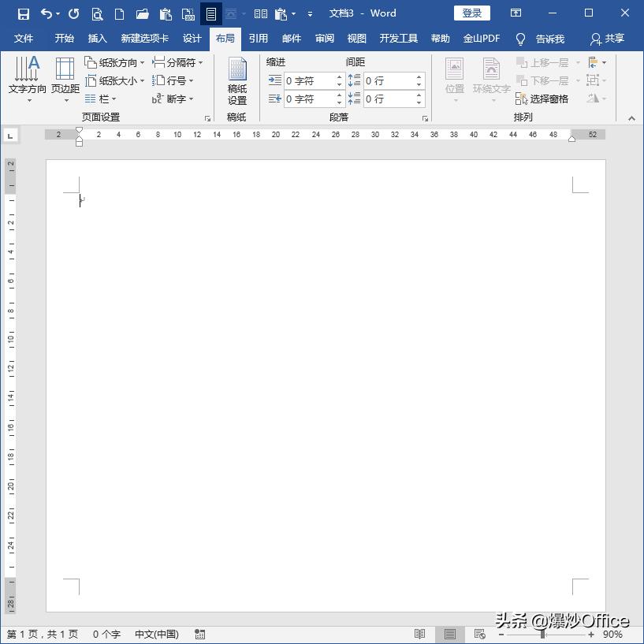This screenshot has width=644, height=644.
Task: Click the word count (0 个字)
Action: (106, 634)
